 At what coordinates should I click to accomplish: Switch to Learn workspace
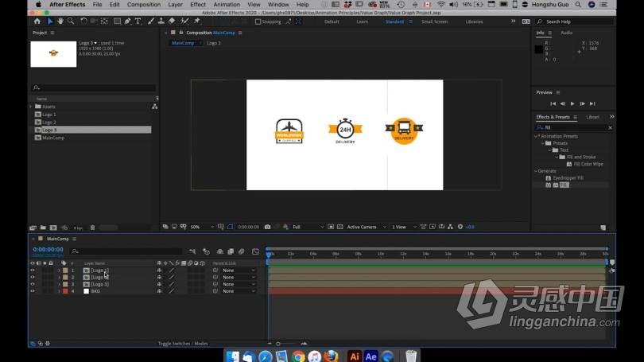[x=363, y=21]
